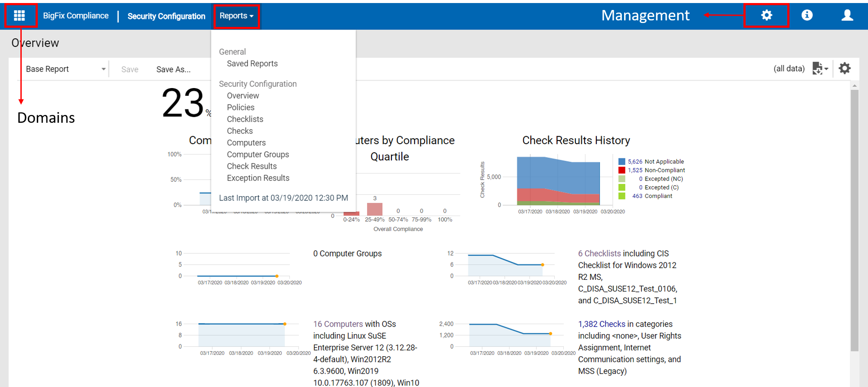Open the info icon in header
Viewport: 868px width, 387px height.
807,16
